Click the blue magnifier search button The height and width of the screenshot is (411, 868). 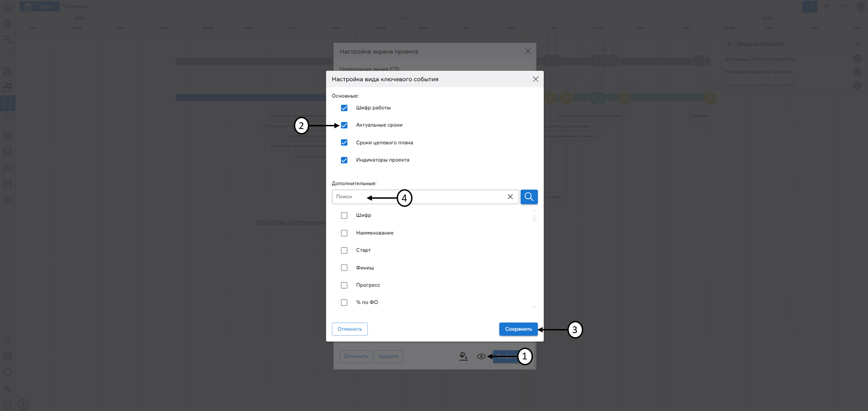[529, 197]
